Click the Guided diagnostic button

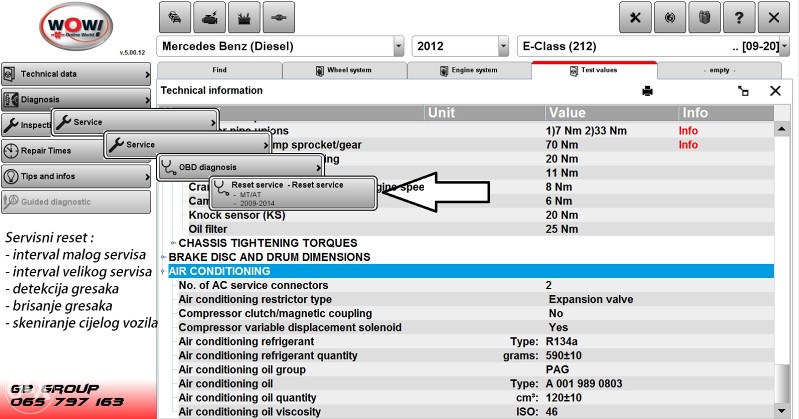[x=76, y=202]
